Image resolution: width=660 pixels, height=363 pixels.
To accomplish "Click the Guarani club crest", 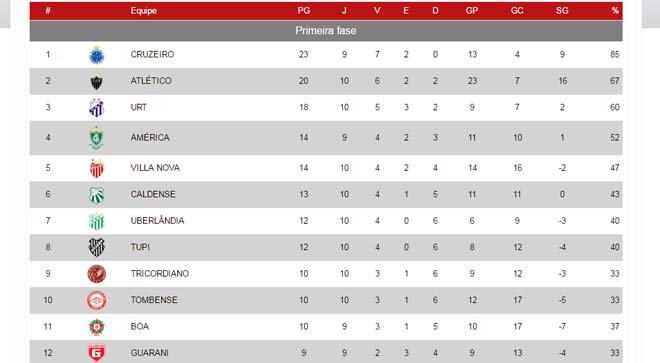I will click(97, 353).
